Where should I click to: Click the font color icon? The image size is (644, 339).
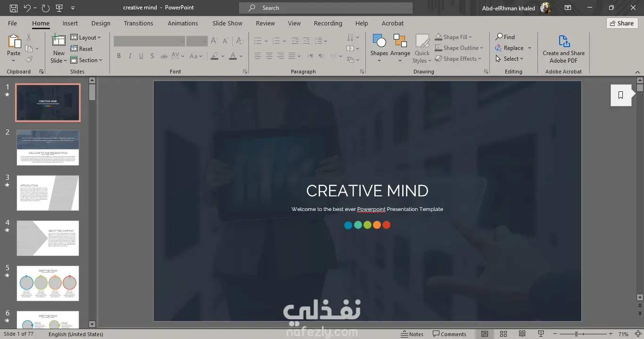(233, 56)
